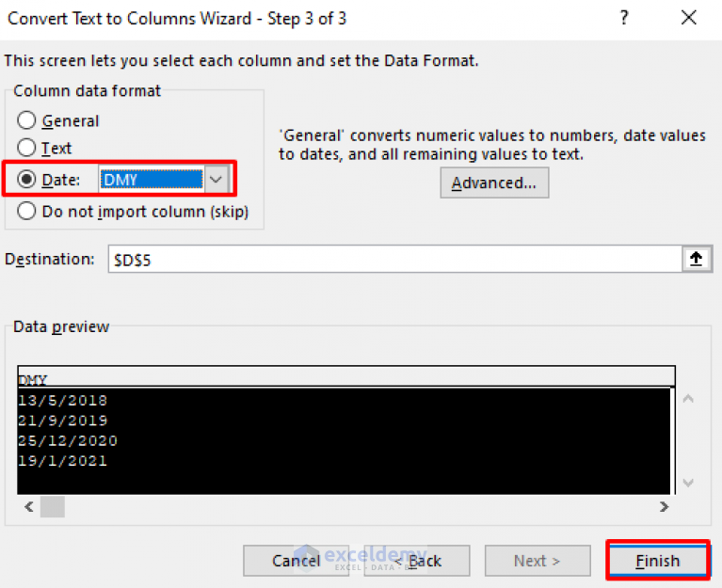Screen dimensions: 722x588
Task: Select Do not import column (skip)
Action: point(26,211)
